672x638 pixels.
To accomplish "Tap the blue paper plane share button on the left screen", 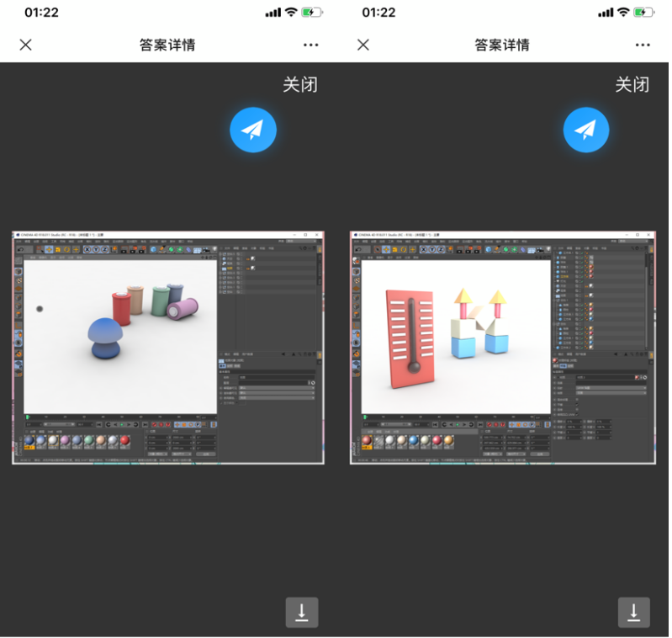I will click(253, 130).
